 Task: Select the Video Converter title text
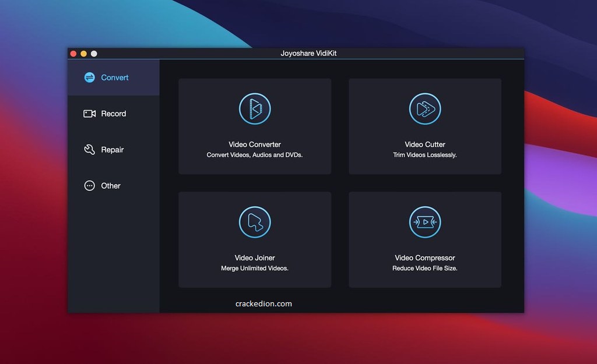coord(255,144)
